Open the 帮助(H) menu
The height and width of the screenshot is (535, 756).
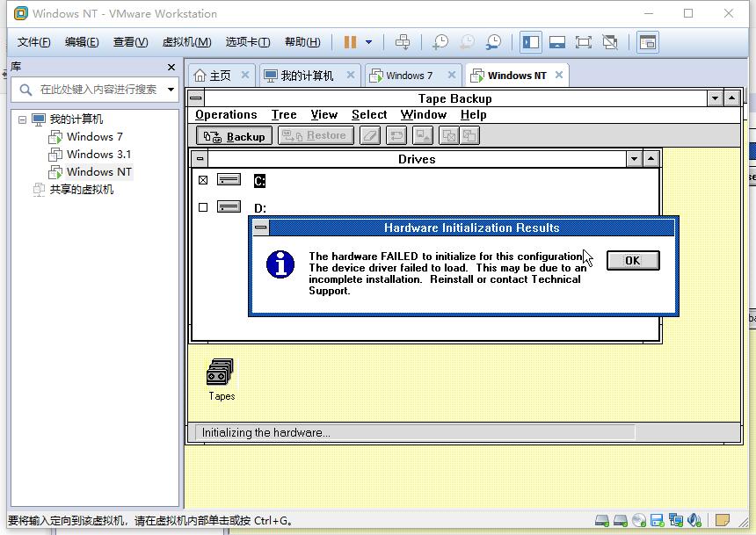(x=302, y=42)
